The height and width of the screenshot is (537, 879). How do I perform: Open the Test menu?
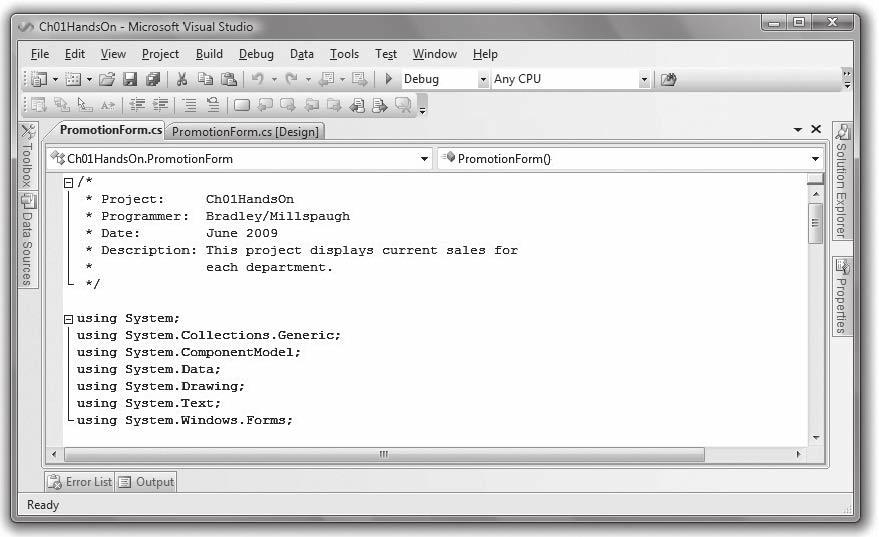[x=386, y=54]
